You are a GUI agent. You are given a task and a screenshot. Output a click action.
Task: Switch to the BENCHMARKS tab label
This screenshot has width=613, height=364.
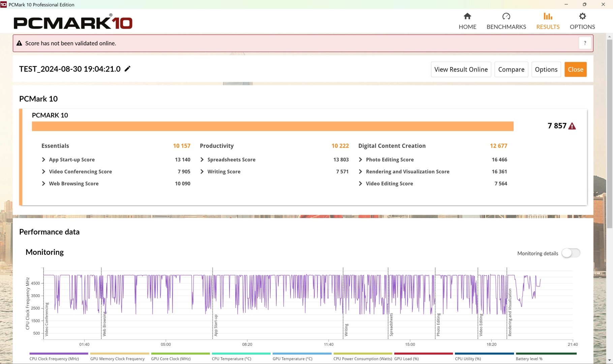[x=506, y=27]
